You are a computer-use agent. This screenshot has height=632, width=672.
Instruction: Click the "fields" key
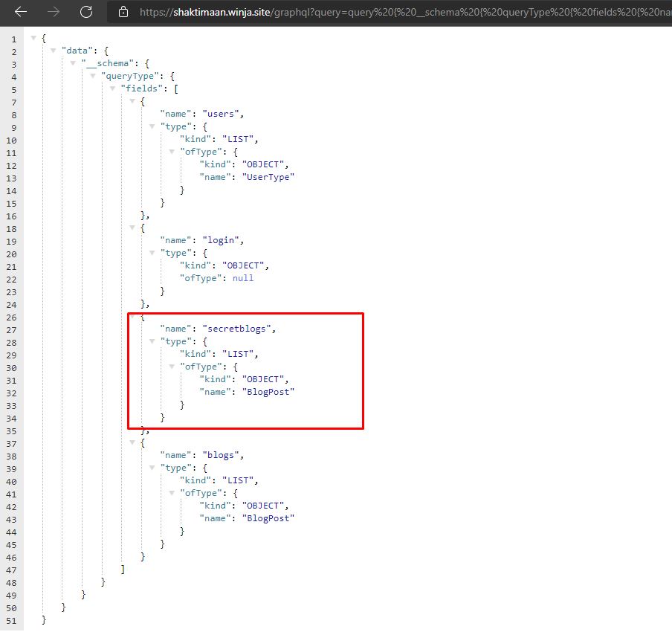[141, 88]
